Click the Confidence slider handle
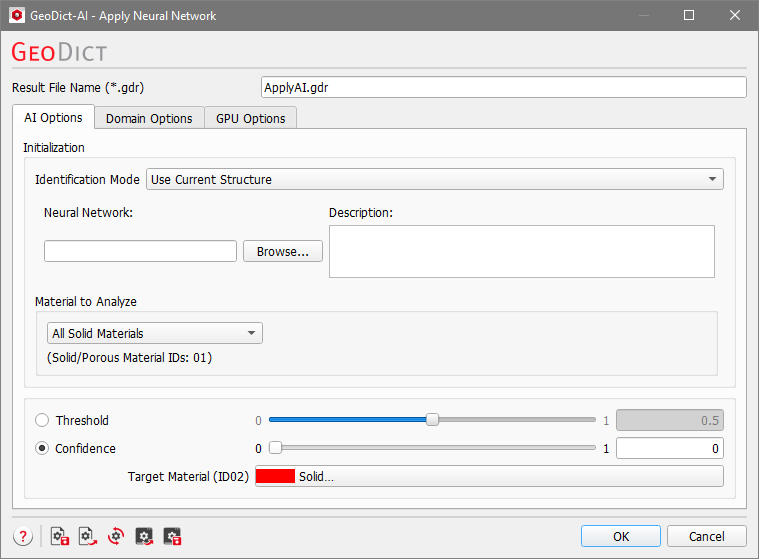The height and width of the screenshot is (559, 759). (275, 448)
